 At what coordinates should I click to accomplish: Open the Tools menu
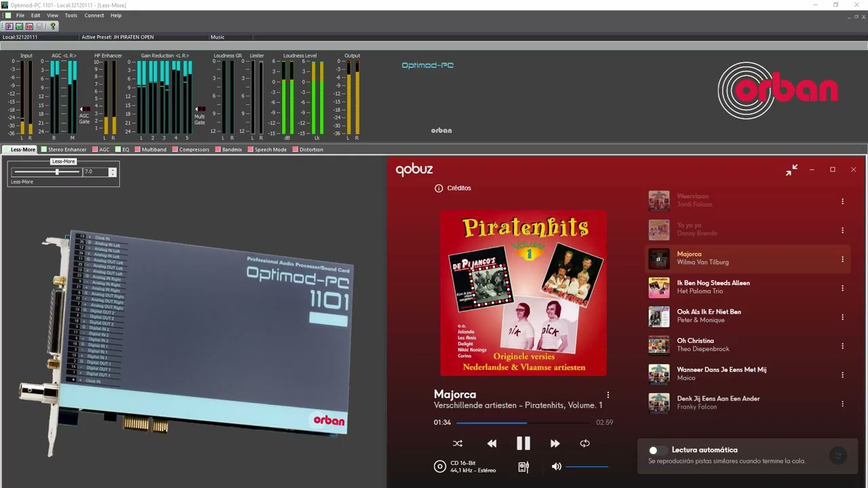[71, 15]
